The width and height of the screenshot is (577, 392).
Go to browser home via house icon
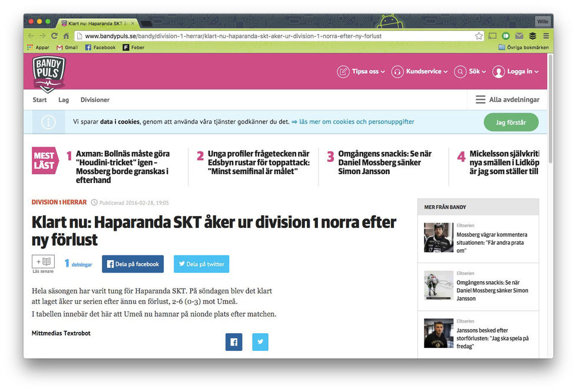coord(67,36)
